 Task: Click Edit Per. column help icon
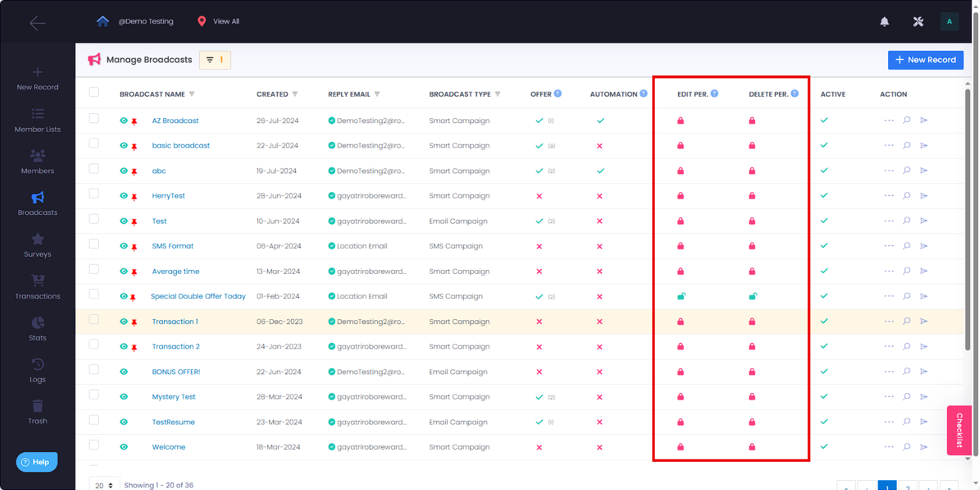[x=714, y=94]
